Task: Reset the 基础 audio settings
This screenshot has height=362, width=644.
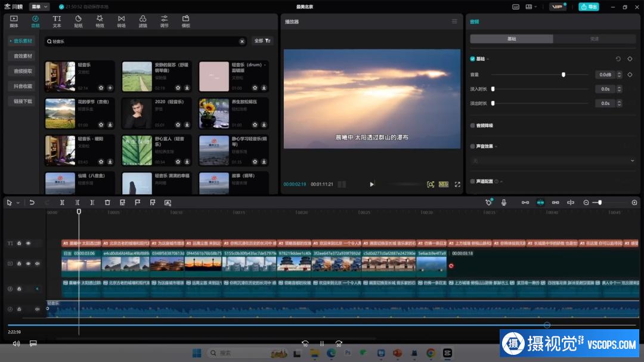Action: click(x=618, y=59)
